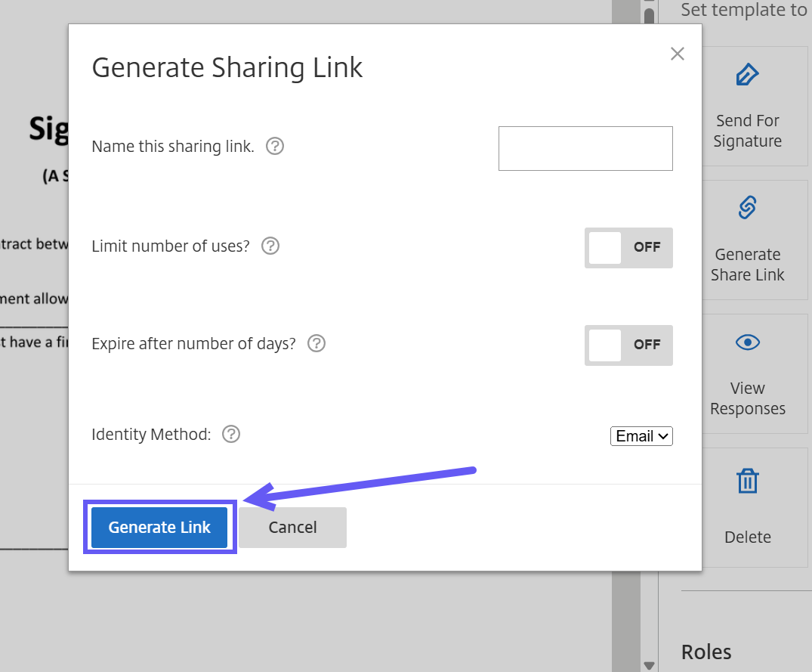Click the Delete trash can icon
The height and width of the screenshot is (672, 812).
[747, 481]
